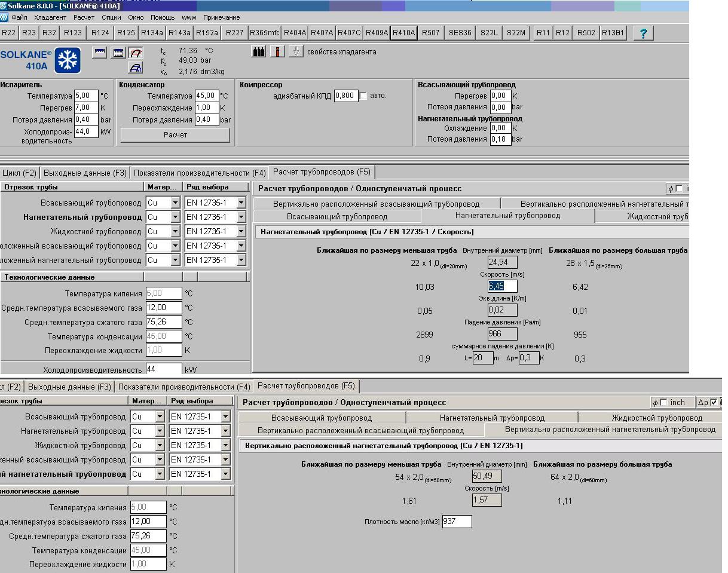The height and width of the screenshot is (573, 728).
Task: Click the Расчет calculate button
Action: pos(175,135)
